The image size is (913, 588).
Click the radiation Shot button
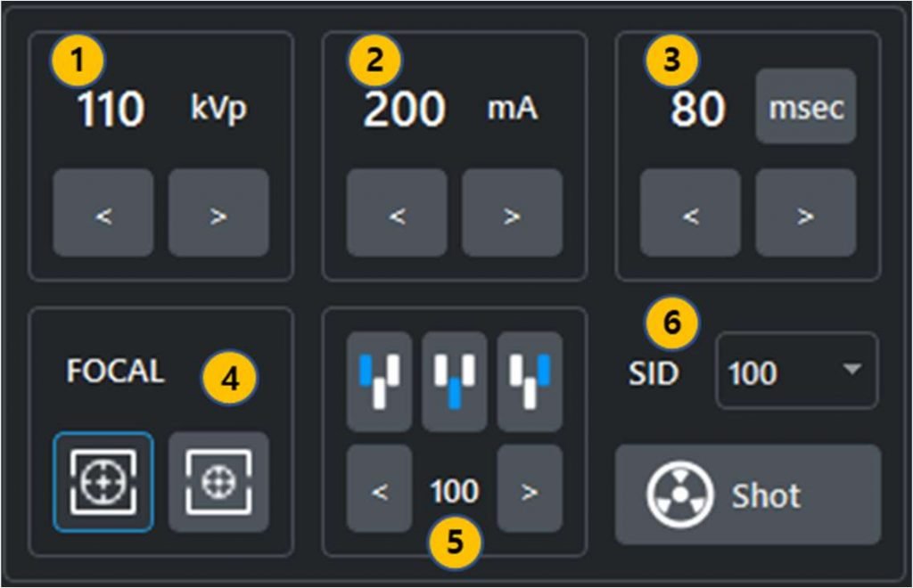click(747, 494)
